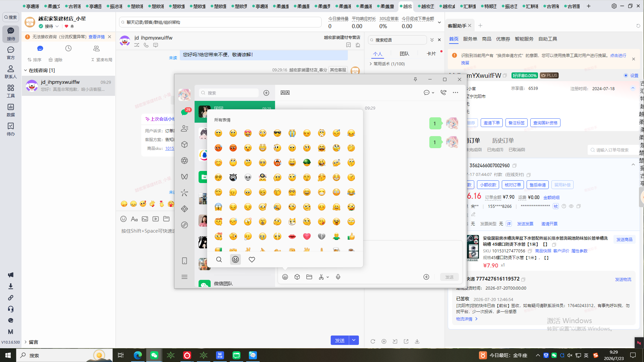Open the 工具 tools icon in left sidebar
Image resolution: width=644 pixels, height=362 pixels.
coord(11,91)
